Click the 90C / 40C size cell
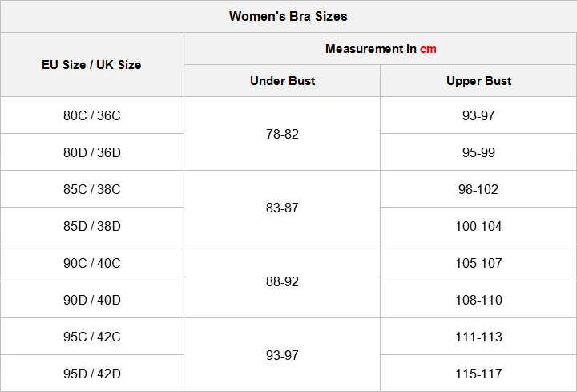The image size is (577, 392). pos(91,263)
